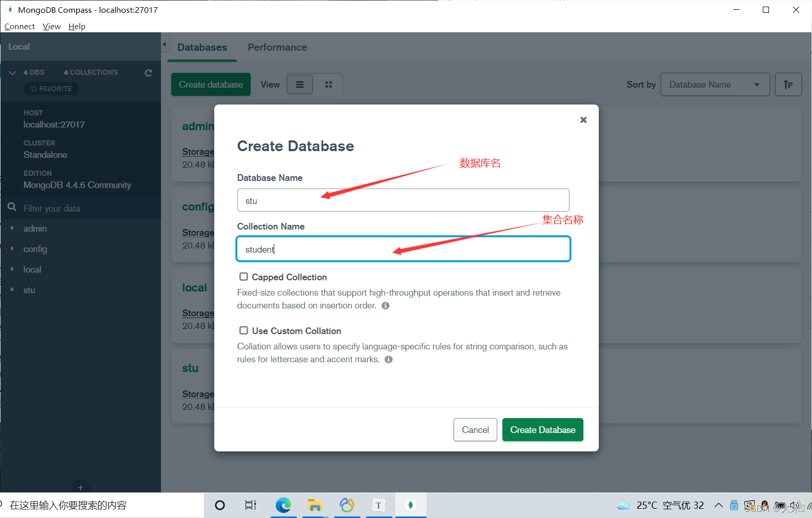Click the Local connection name in sidebar
This screenshot has height=518, width=812.
[19, 47]
